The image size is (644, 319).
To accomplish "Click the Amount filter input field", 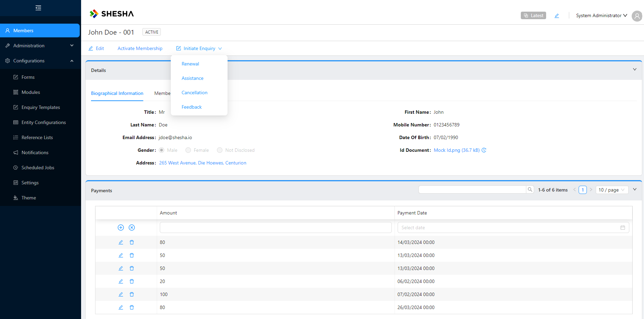I will (275, 228).
